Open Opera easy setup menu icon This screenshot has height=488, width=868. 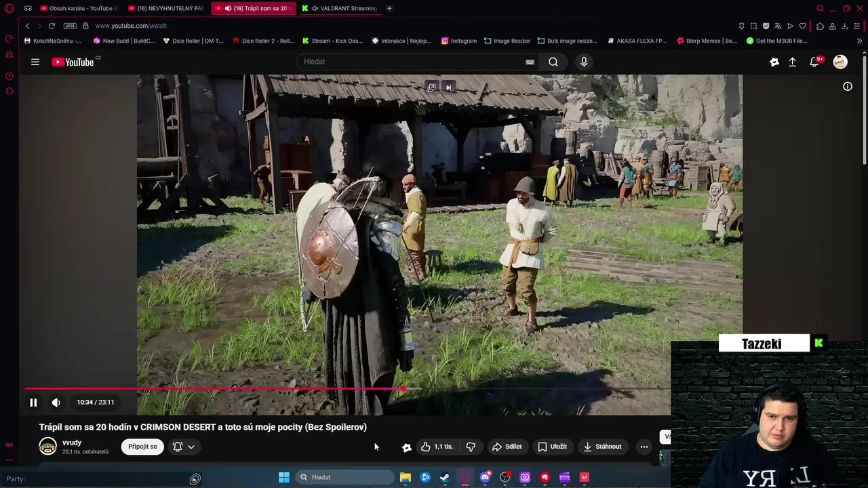tap(856, 26)
